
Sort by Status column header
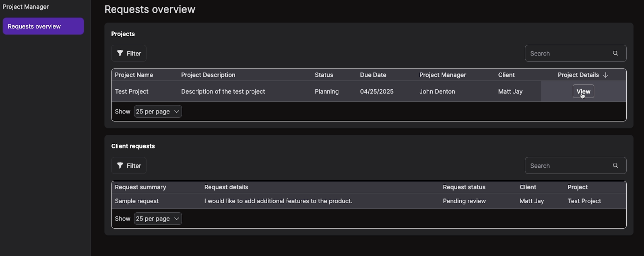tap(324, 75)
